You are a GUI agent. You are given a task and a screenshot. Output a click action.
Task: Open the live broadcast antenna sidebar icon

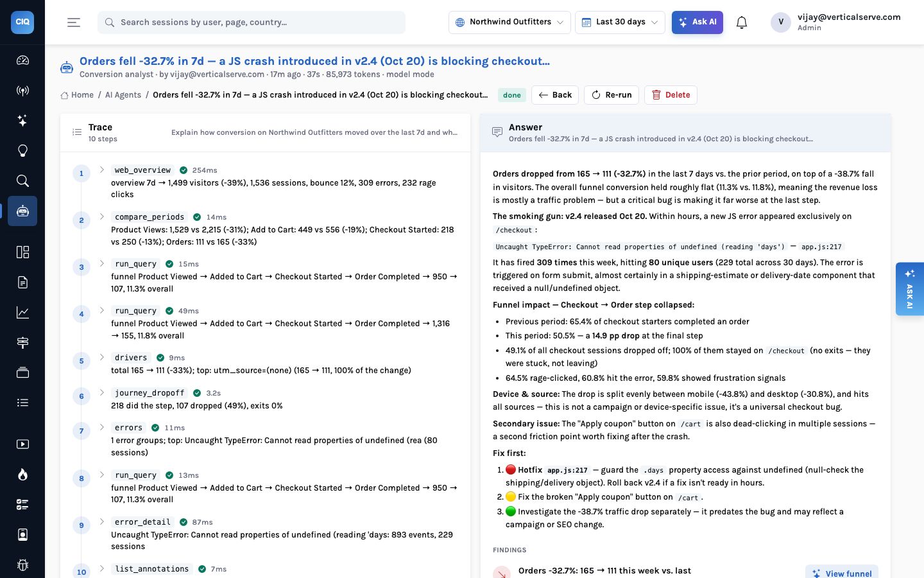pyautogui.click(x=22, y=91)
